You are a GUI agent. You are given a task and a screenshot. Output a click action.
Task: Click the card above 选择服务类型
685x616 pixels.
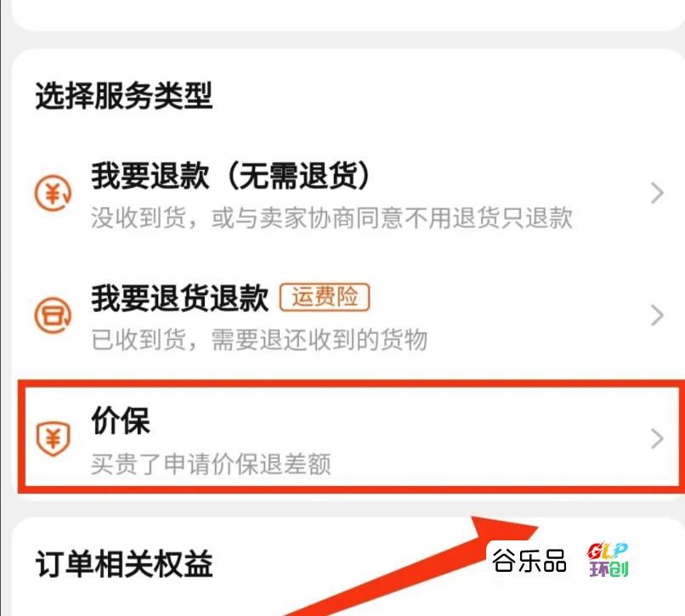(348, 14)
